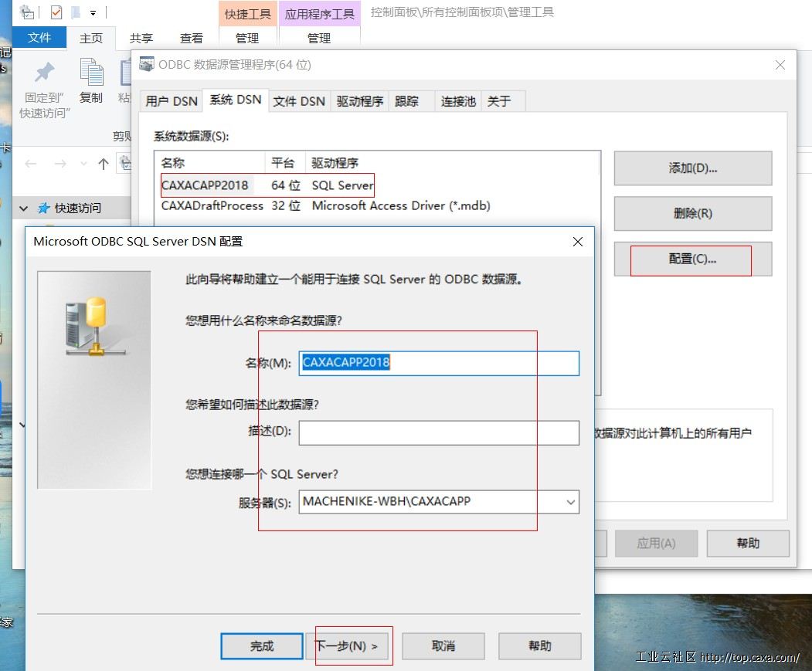Image resolution: width=812 pixels, height=671 pixels.
Task: Close the ODBC Data Source Administrator window
Action: point(780,65)
